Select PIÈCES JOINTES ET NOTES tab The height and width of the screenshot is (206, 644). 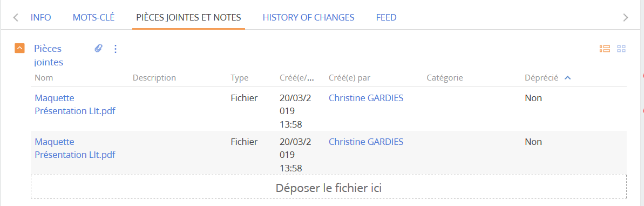tap(188, 17)
